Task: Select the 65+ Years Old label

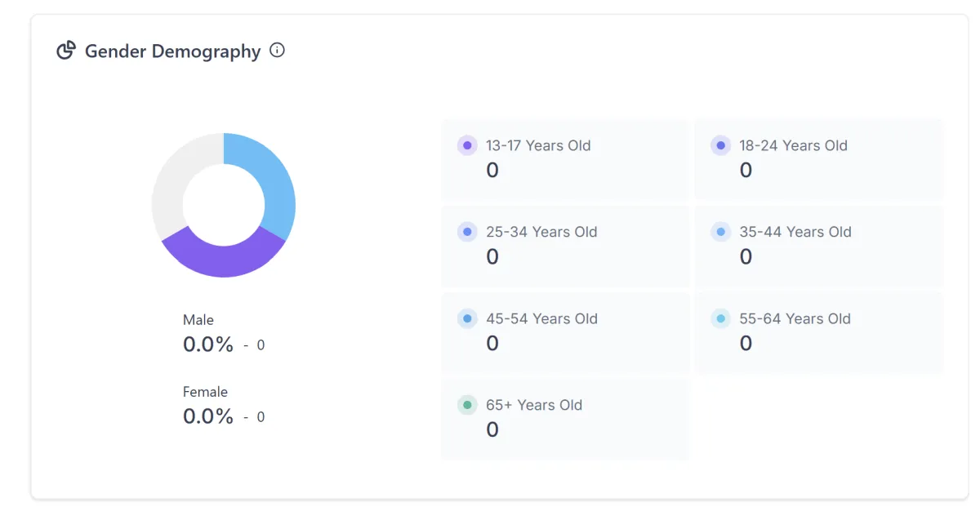Action: click(x=534, y=406)
